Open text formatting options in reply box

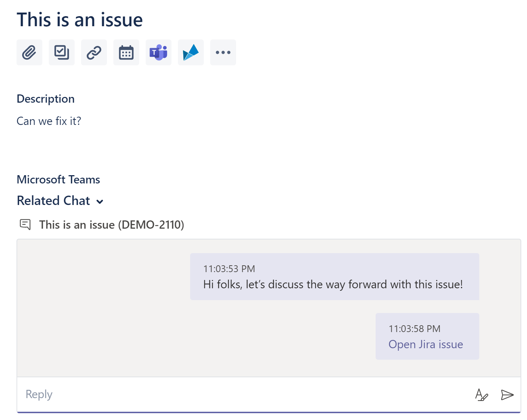coord(481,395)
